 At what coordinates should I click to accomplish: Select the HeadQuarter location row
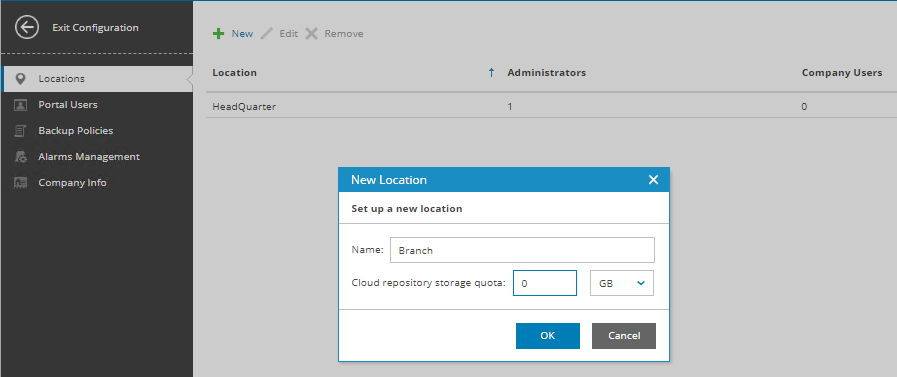click(551, 106)
